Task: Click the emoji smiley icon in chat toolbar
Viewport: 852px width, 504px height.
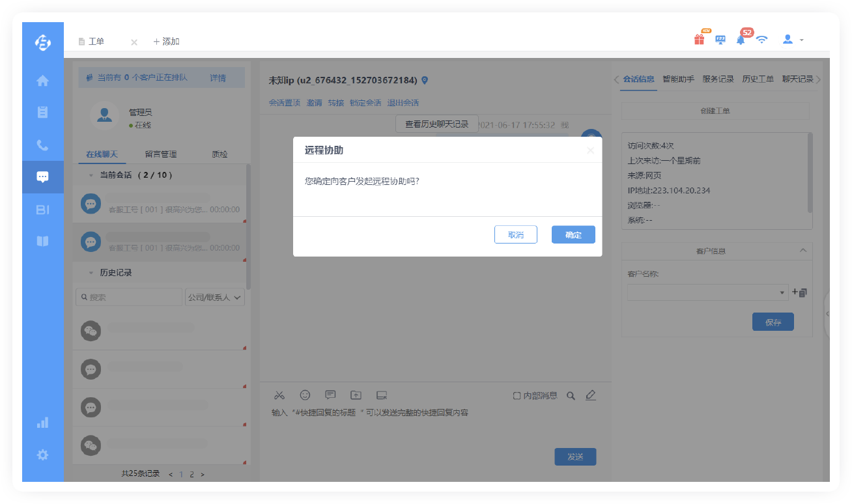Action: pos(305,395)
